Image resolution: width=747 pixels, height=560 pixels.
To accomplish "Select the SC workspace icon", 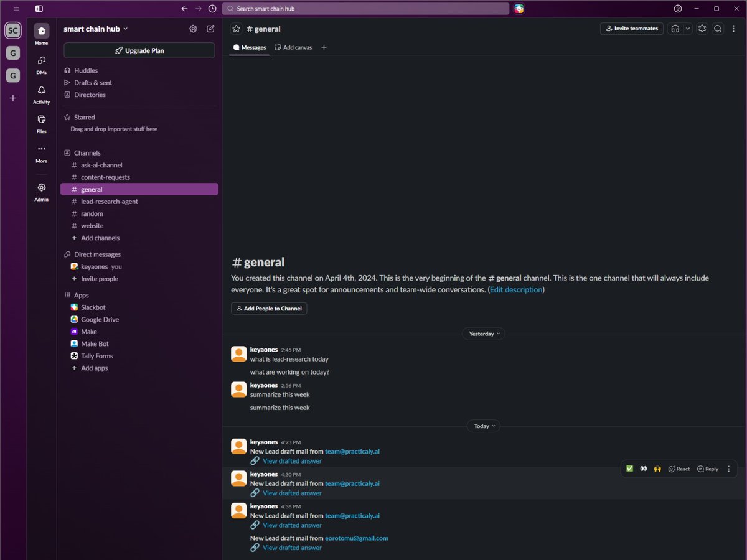I will pos(13,30).
